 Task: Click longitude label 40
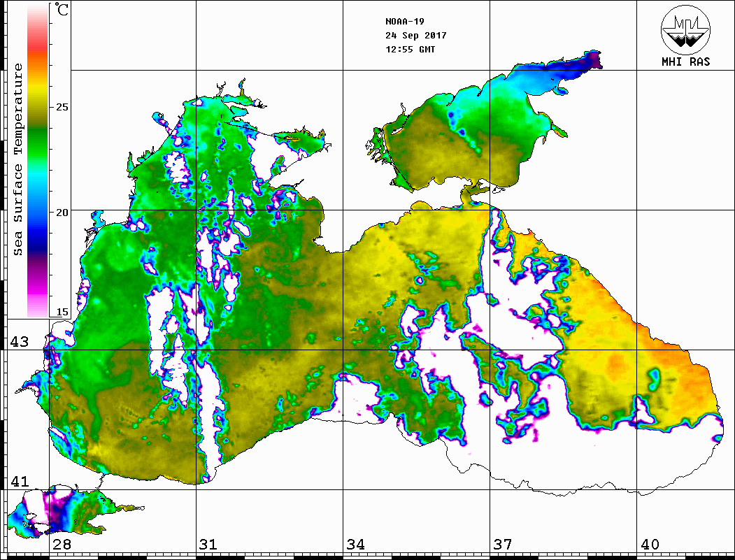pyautogui.click(x=650, y=545)
